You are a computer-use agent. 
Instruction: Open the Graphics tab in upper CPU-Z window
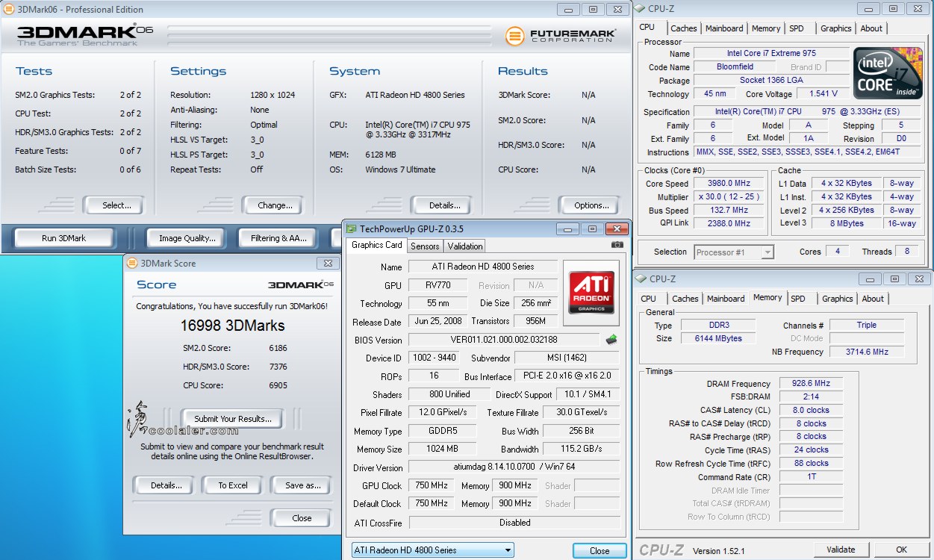[835, 28]
